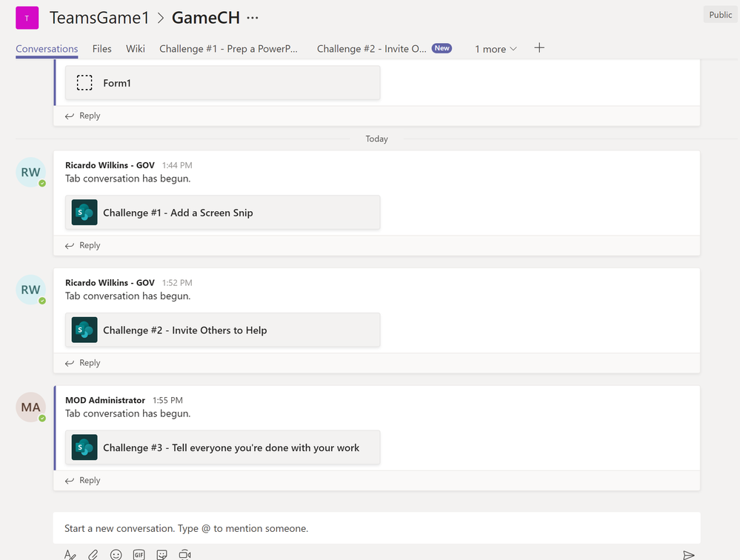Click the dashed square icon beside Form1
The height and width of the screenshot is (560, 740).
[x=84, y=82]
